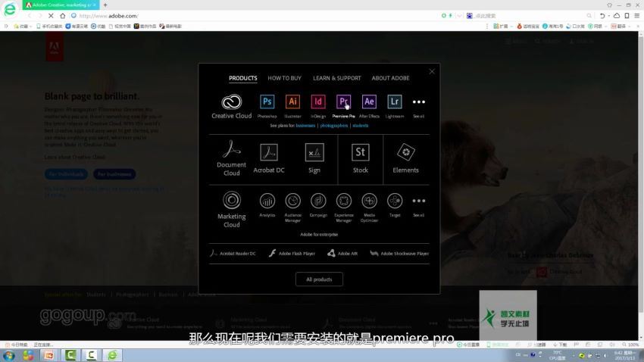644x362 pixels.
Task: Switch to the HOW TO BUY tab
Action: [284, 78]
